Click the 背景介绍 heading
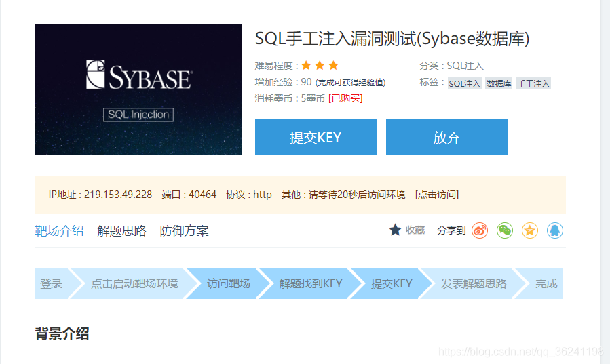The height and width of the screenshot is (364, 610). [x=62, y=333]
